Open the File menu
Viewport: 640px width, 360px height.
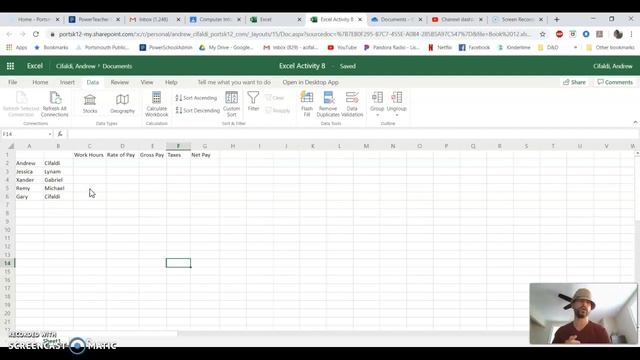tap(13, 82)
